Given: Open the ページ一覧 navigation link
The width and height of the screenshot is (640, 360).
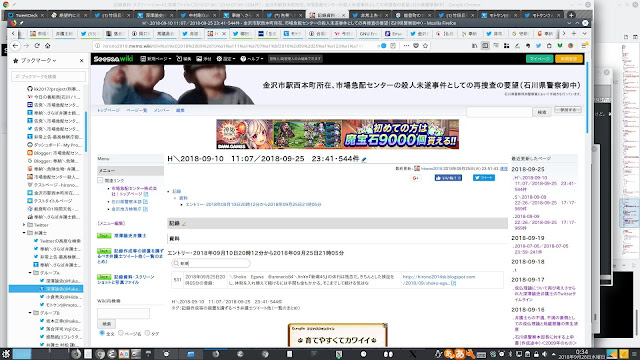Looking at the screenshot, I should [x=136, y=110].
